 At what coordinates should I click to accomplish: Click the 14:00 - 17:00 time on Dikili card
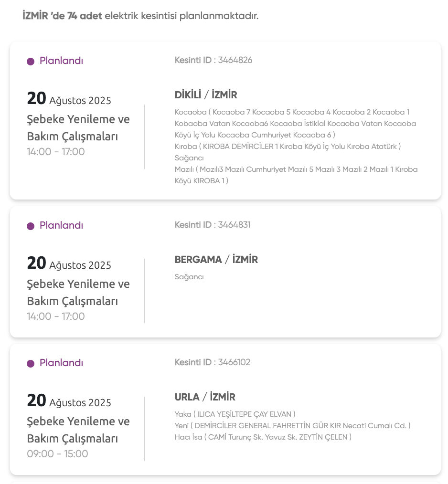pos(56,152)
